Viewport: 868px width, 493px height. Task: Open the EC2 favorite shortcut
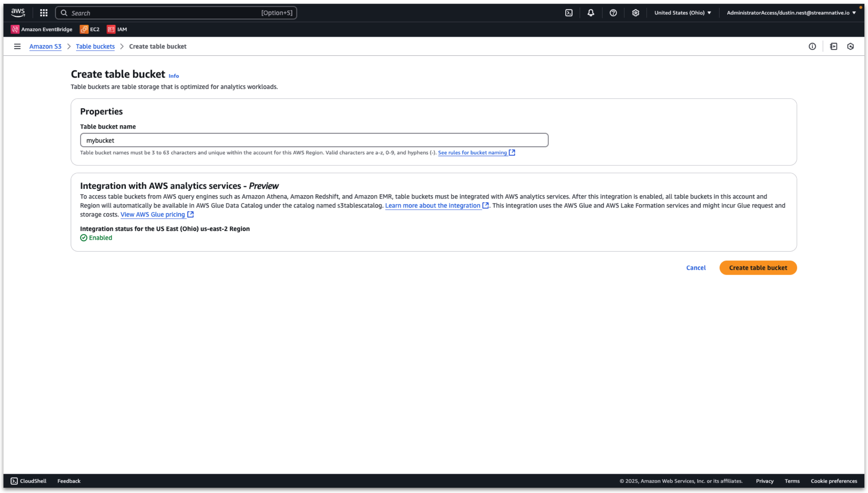pos(90,29)
